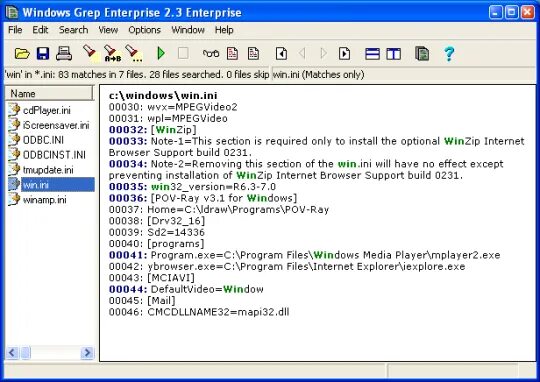540x382 pixels.
Task: Select win.ini in file list
Action: click(x=58, y=185)
